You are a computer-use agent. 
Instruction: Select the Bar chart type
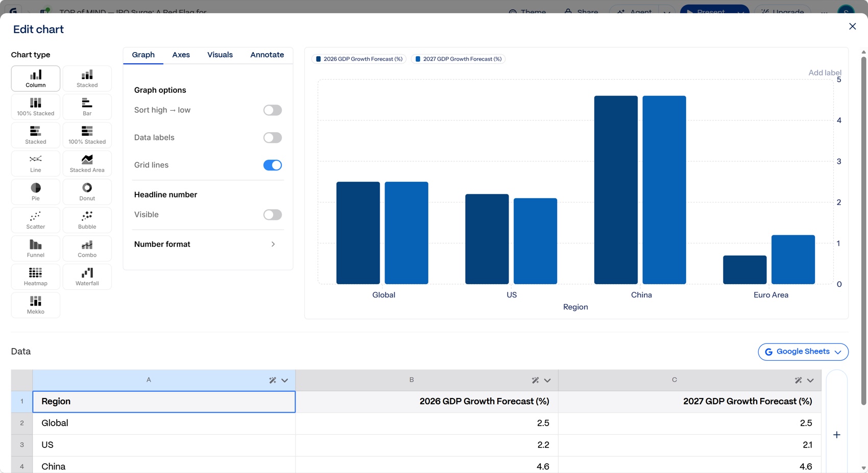87,107
